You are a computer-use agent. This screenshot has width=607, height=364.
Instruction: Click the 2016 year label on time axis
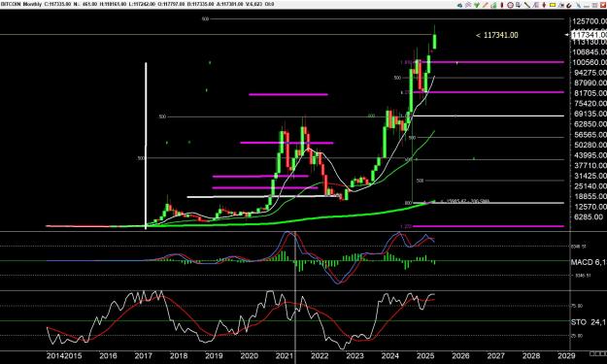[108, 356]
